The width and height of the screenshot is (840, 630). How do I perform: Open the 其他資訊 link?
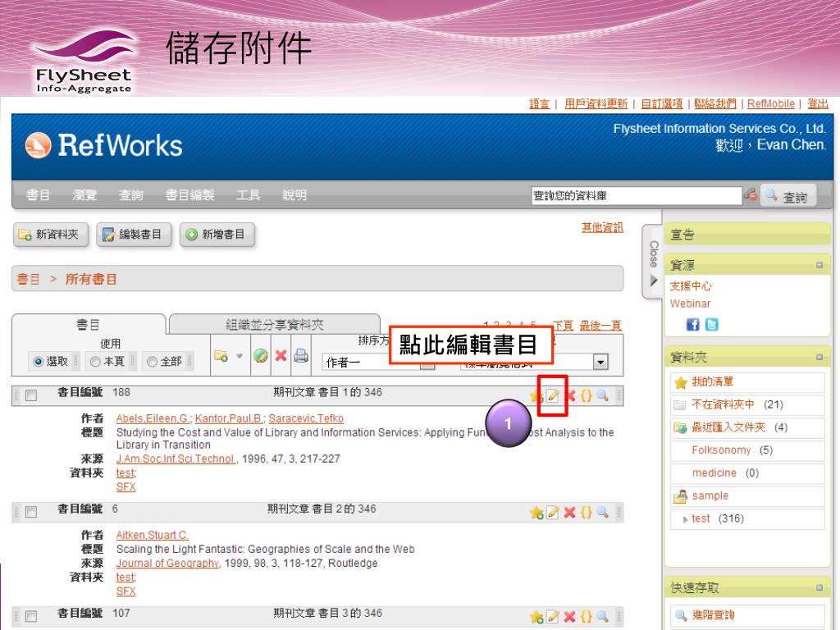pos(602,228)
